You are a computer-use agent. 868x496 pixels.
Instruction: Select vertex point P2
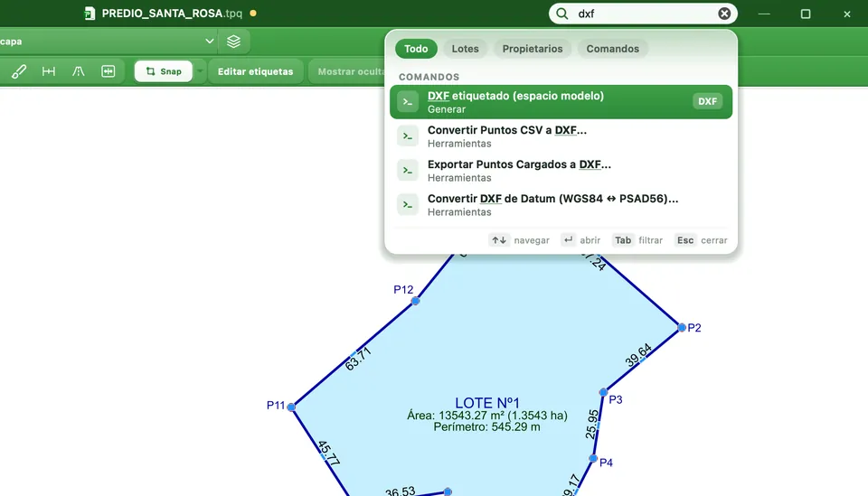click(682, 327)
